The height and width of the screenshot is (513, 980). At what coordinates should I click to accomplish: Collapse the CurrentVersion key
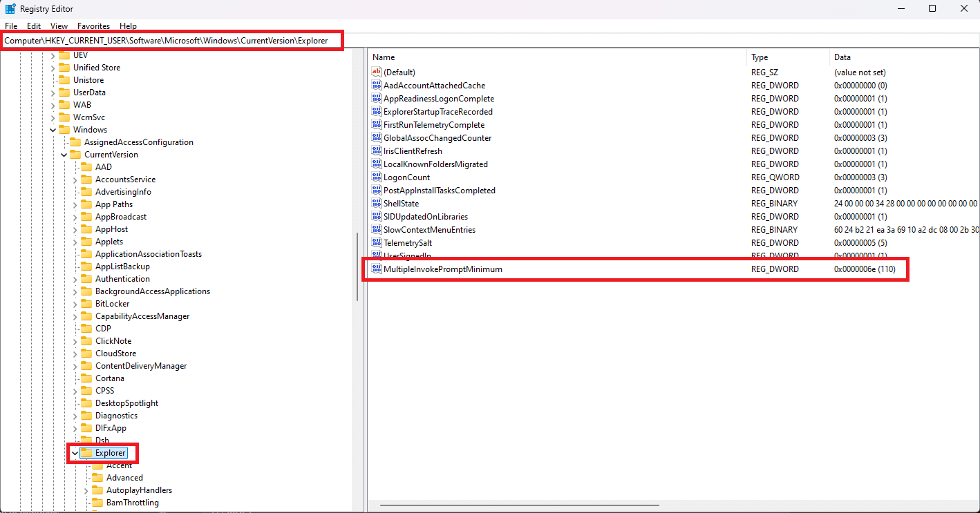pos(64,155)
